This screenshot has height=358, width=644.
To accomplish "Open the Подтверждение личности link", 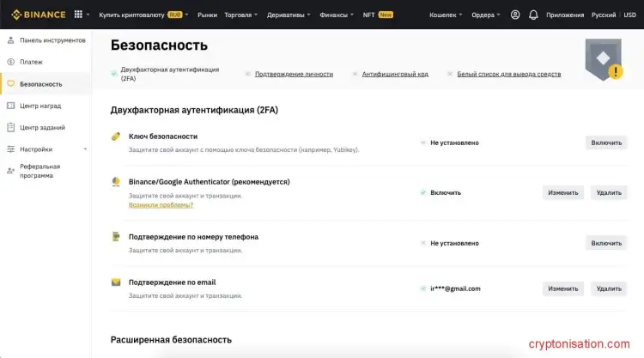I will click(294, 74).
